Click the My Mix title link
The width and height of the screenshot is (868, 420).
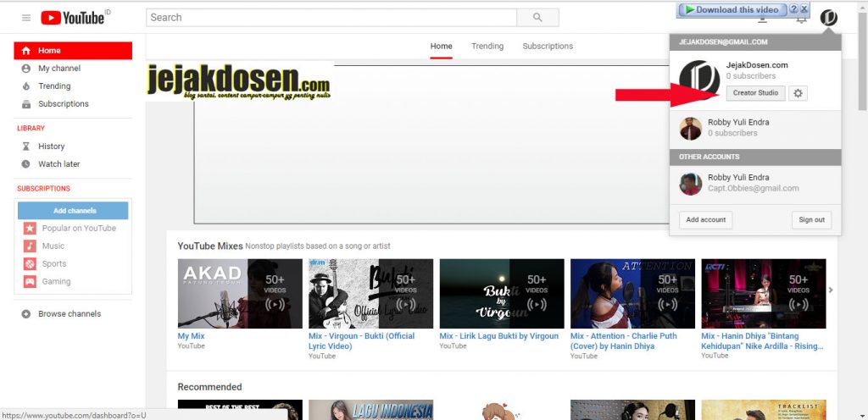click(191, 336)
